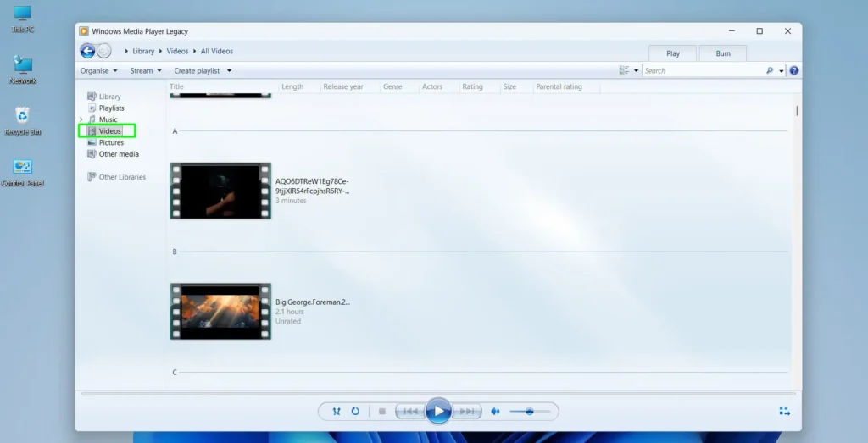Open breadcrumb arrow before Library

126,51
